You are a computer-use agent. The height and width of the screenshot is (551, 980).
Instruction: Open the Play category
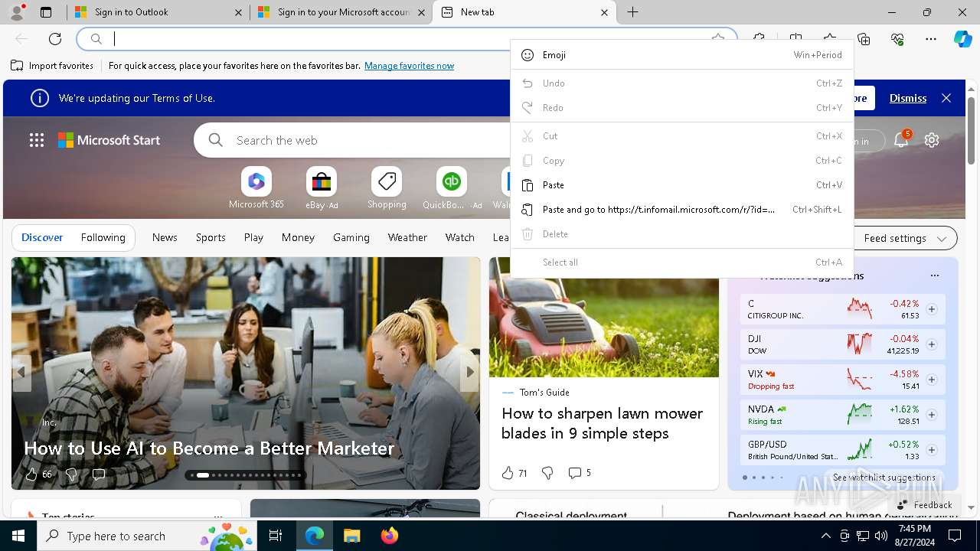[253, 238]
